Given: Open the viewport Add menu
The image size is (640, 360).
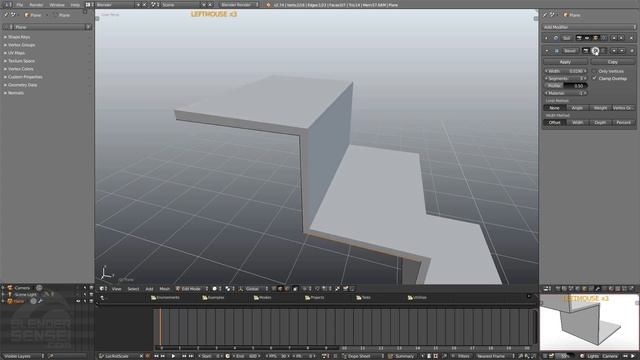Looking at the screenshot, I should (x=149, y=289).
